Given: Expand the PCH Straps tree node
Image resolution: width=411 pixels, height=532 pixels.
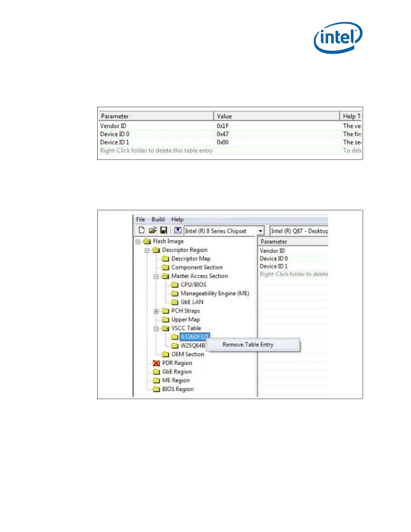Looking at the screenshot, I should click(156, 312).
